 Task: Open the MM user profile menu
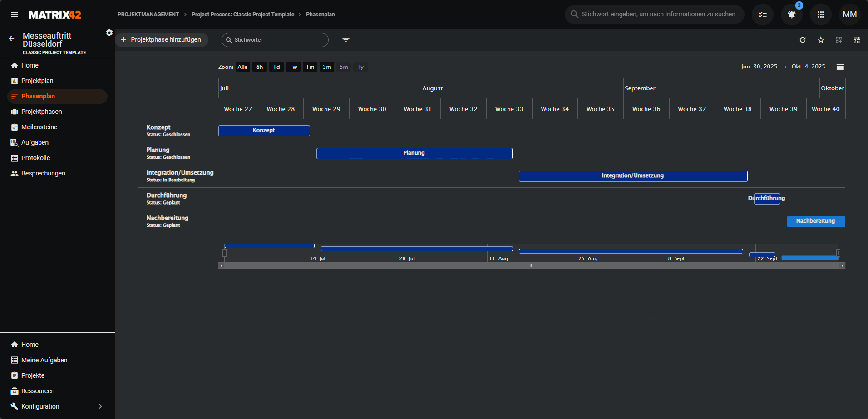point(849,15)
